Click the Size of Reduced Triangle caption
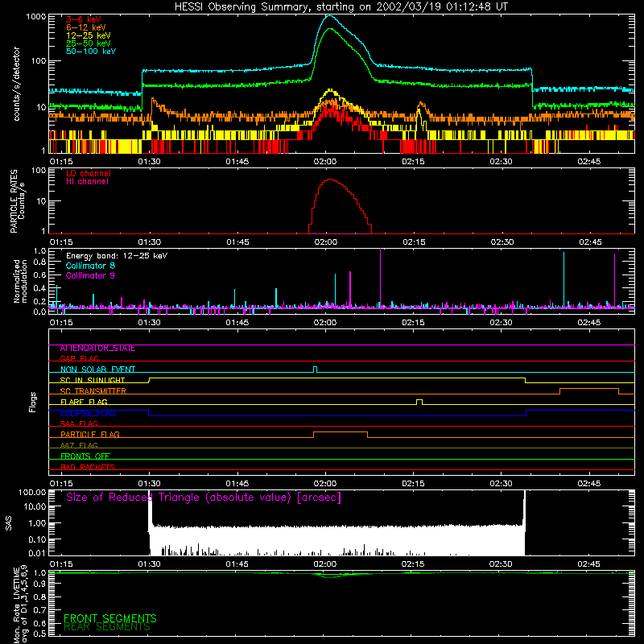 coord(204,497)
